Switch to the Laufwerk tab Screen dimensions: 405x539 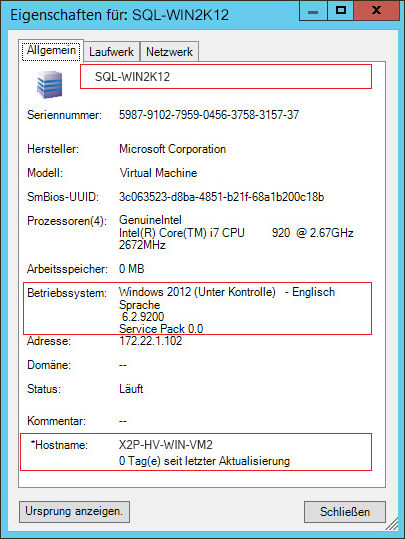(x=111, y=52)
